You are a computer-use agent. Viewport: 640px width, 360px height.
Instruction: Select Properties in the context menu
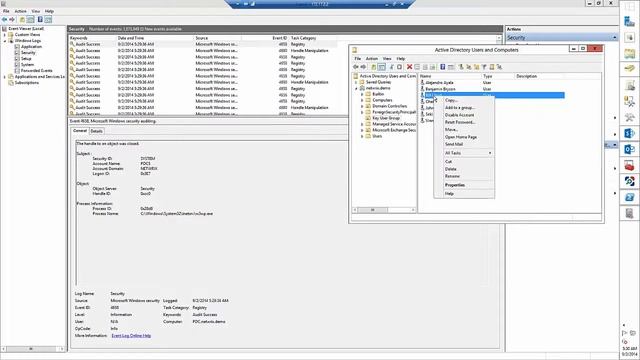pyautogui.click(x=455, y=185)
